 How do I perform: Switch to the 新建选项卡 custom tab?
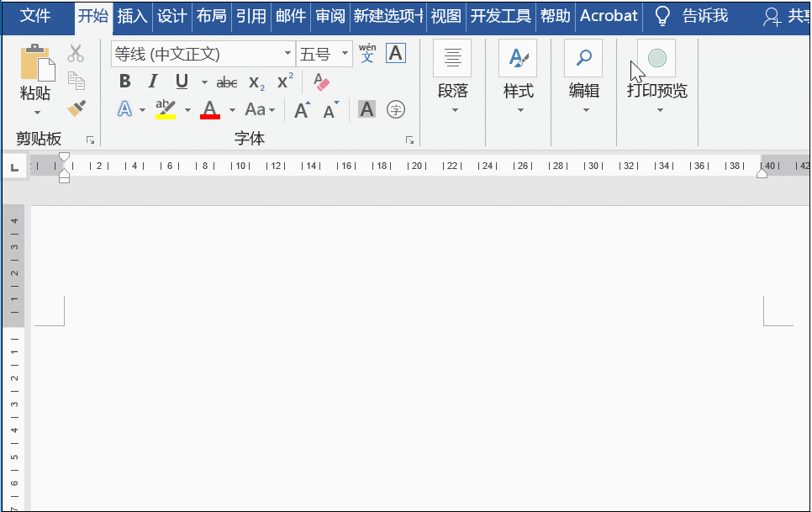click(388, 16)
